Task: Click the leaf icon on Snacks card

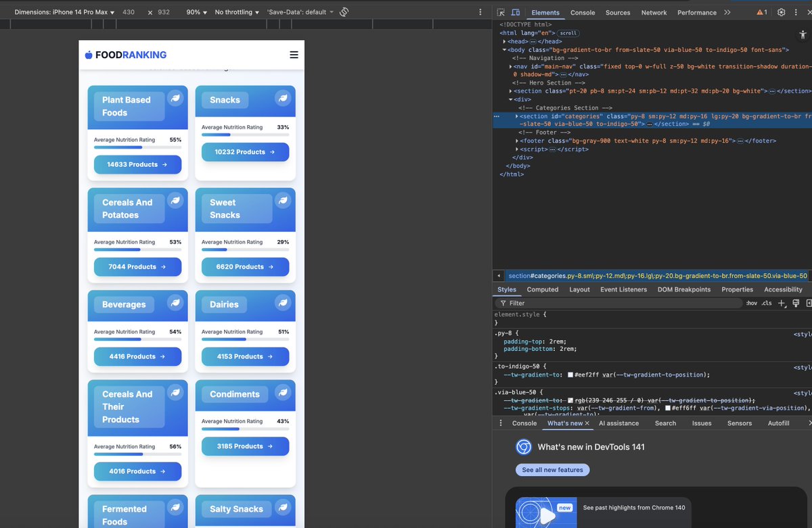Action: (x=283, y=98)
